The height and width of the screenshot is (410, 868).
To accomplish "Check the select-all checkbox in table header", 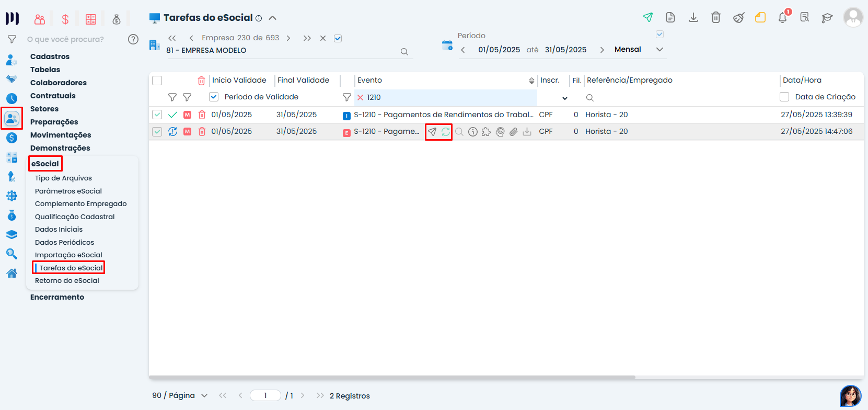I will click(157, 81).
